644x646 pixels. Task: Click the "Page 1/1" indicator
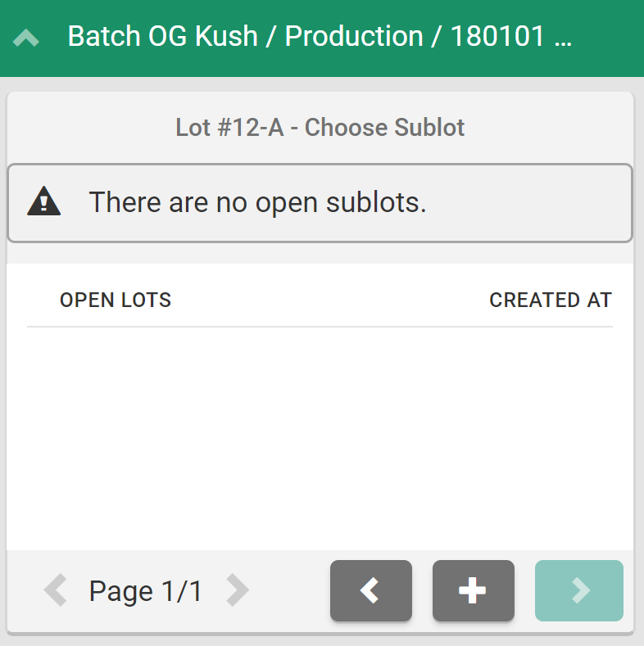click(x=146, y=590)
